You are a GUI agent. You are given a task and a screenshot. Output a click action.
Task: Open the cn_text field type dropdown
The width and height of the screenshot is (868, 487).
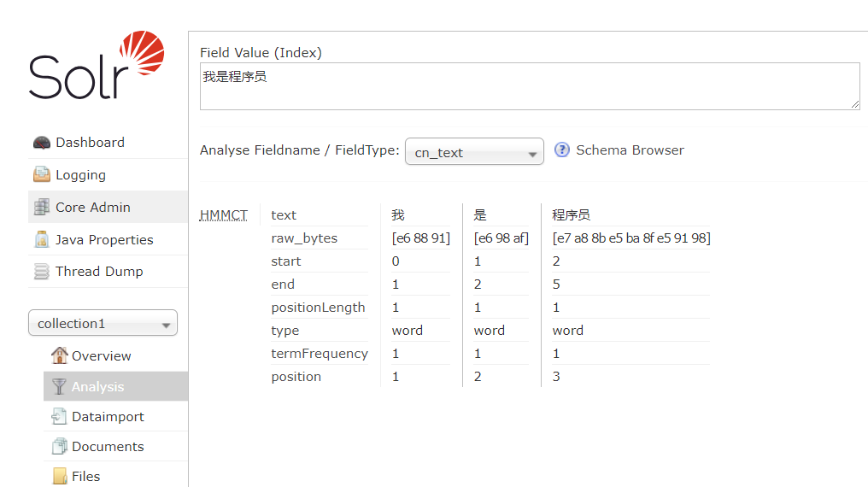tap(474, 152)
